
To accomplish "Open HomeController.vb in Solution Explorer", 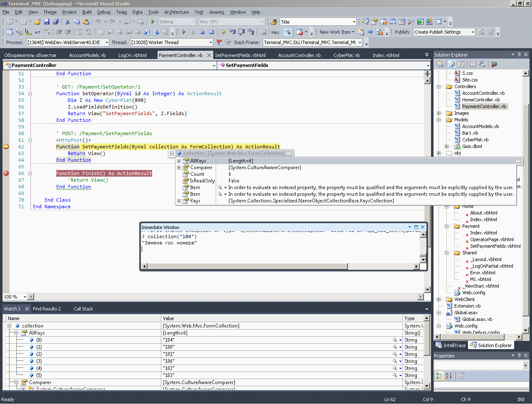I will coord(480,100).
